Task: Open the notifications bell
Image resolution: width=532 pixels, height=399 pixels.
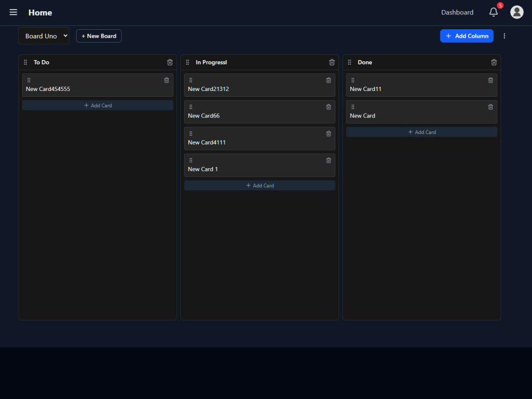Action: (x=493, y=12)
